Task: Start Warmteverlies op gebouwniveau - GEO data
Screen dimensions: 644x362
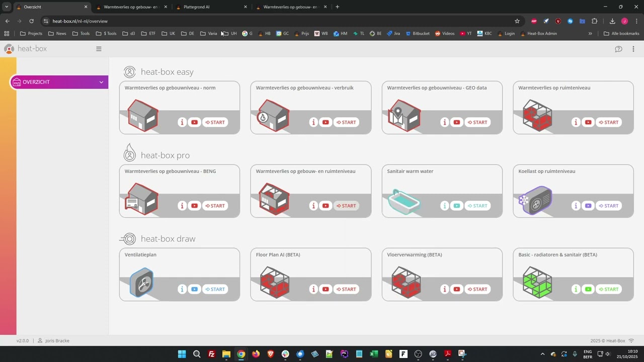Action: point(478,122)
